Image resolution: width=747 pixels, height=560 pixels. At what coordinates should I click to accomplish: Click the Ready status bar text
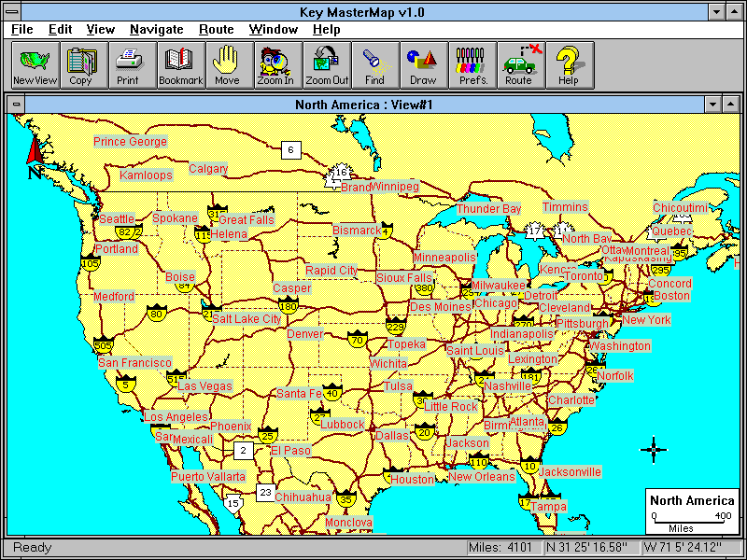pos(32,547)
